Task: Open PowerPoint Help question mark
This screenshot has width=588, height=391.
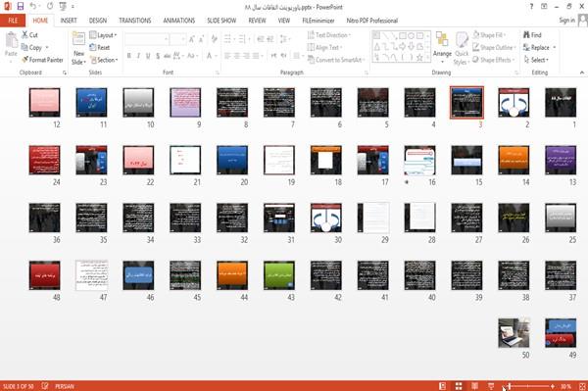Action: [x=531, y=7]
